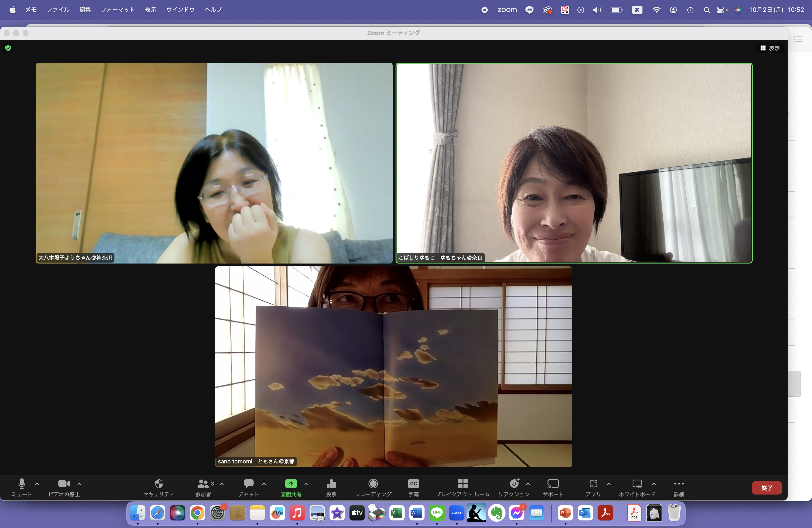Open the フォーマット menu in the menu bar

[117, 9]
